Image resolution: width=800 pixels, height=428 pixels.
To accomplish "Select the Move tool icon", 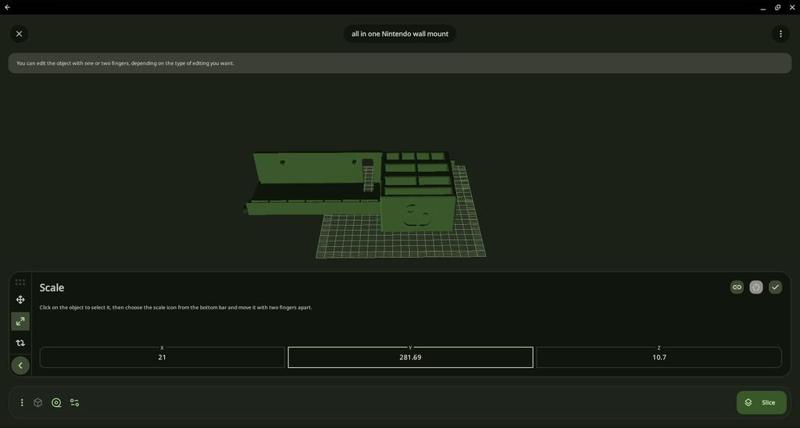I will click(20, 300).
